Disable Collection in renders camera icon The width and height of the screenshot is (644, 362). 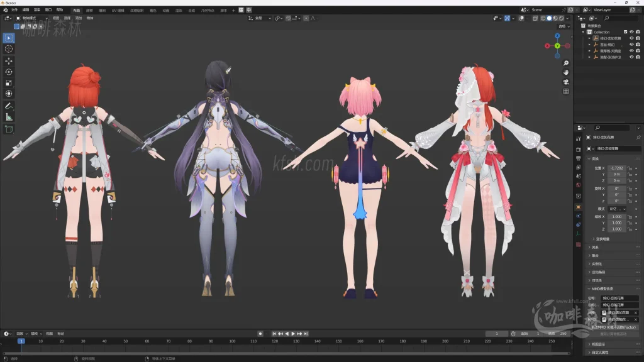click(638, 32)
